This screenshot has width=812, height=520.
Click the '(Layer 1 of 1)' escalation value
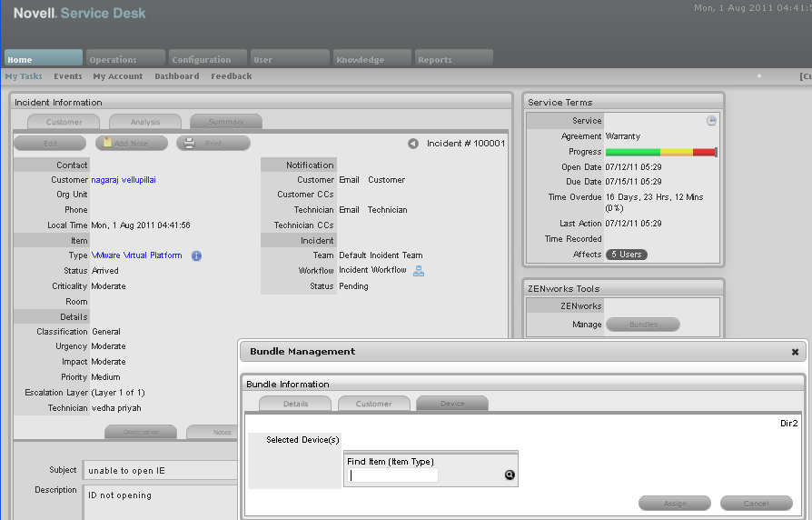tap(118, 393)
